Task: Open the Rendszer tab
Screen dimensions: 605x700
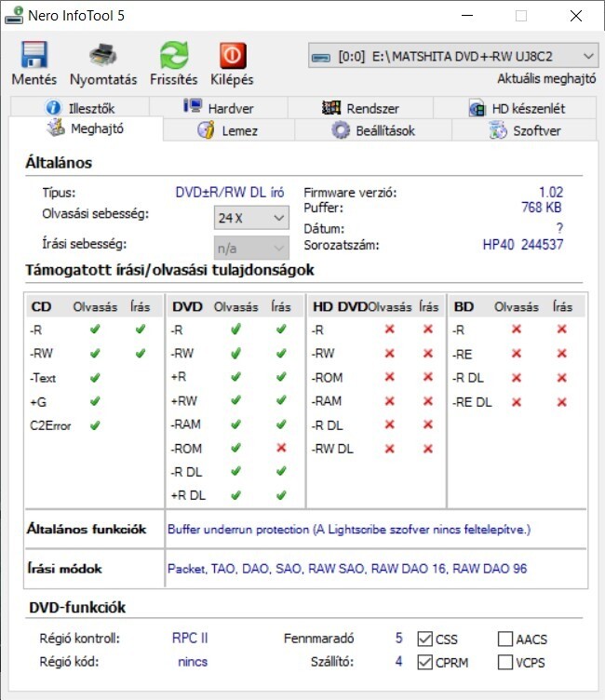Action: 360,108
